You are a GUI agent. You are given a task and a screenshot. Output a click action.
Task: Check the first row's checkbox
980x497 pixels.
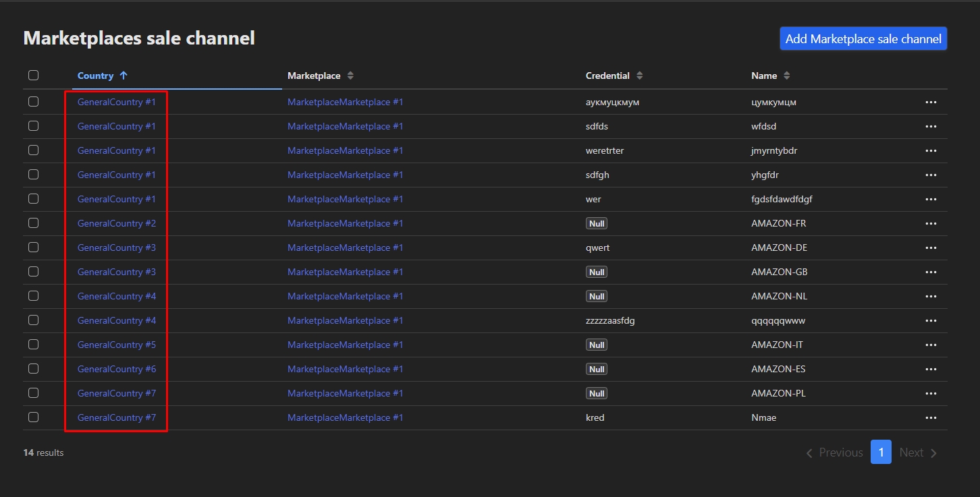(33, 101)
